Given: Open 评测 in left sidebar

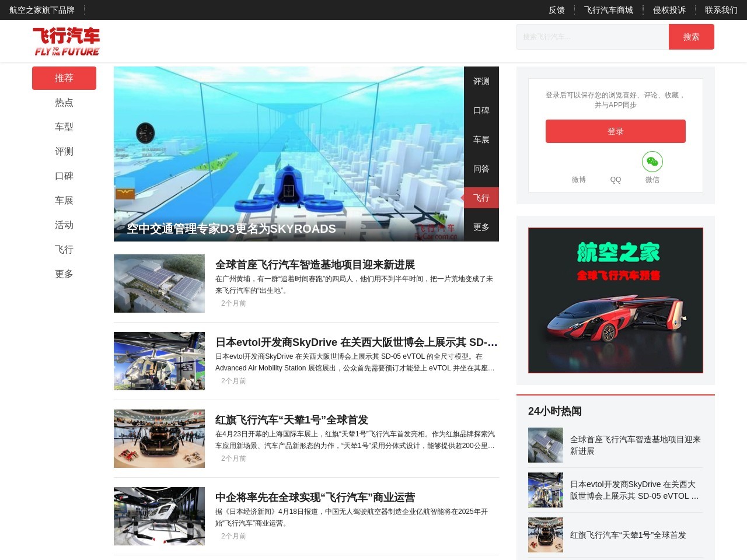Looking at the screenshot, I should (64, 152).
